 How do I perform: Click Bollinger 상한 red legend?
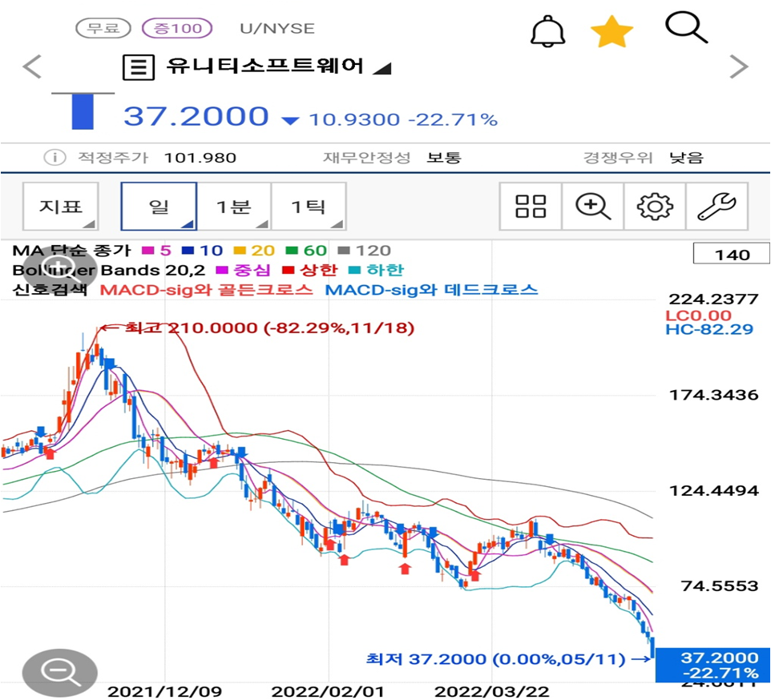310,270
